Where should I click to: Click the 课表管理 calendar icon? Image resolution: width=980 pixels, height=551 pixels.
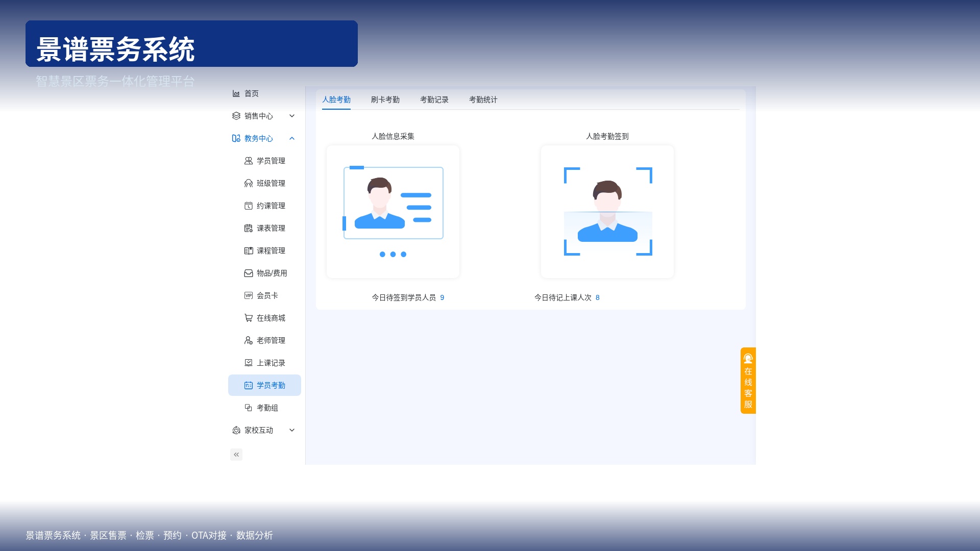tap(248, 228)
